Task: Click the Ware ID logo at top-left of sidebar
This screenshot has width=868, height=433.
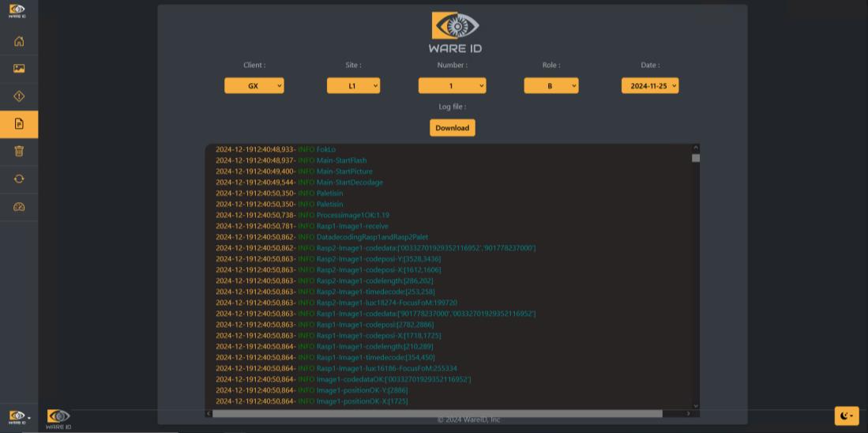Action: [x=17, y=10]
